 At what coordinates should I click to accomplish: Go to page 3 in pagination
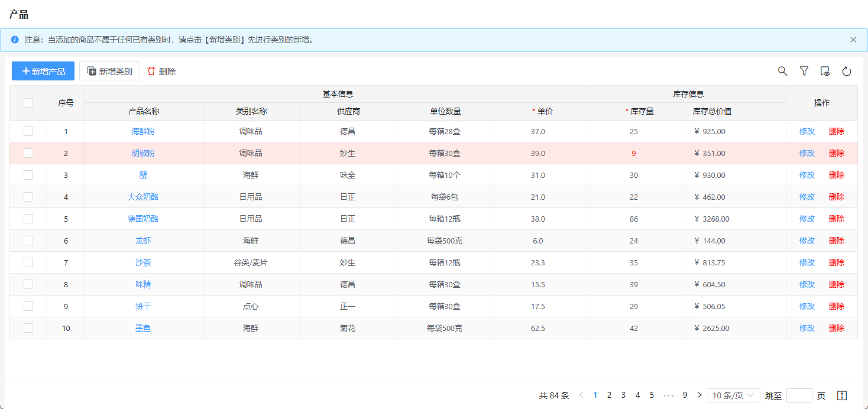point(623,395)
